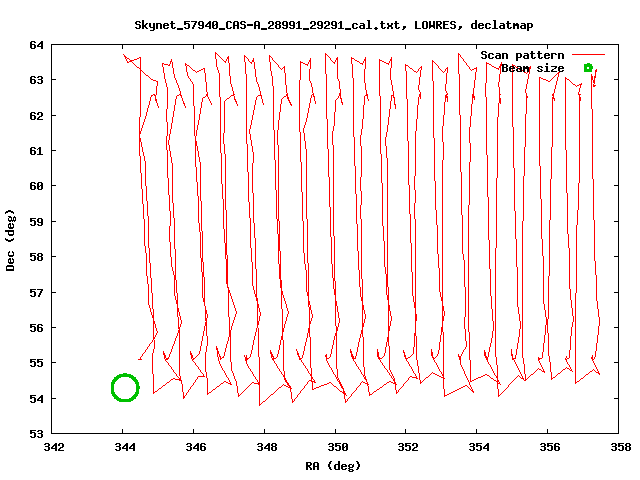This screenshot has height=480, width=640.
Task: Click the large green beam size circle
Action: pos(125,387)
